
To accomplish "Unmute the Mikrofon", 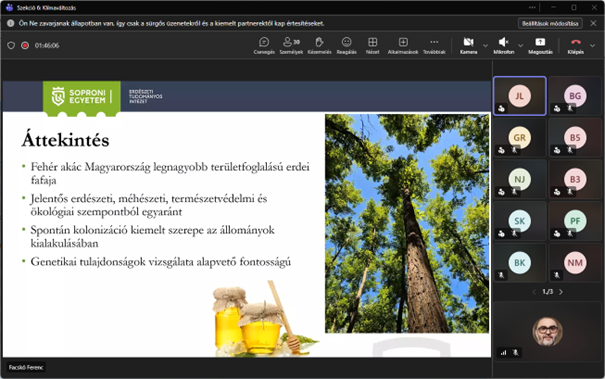I will pos(504,45).
